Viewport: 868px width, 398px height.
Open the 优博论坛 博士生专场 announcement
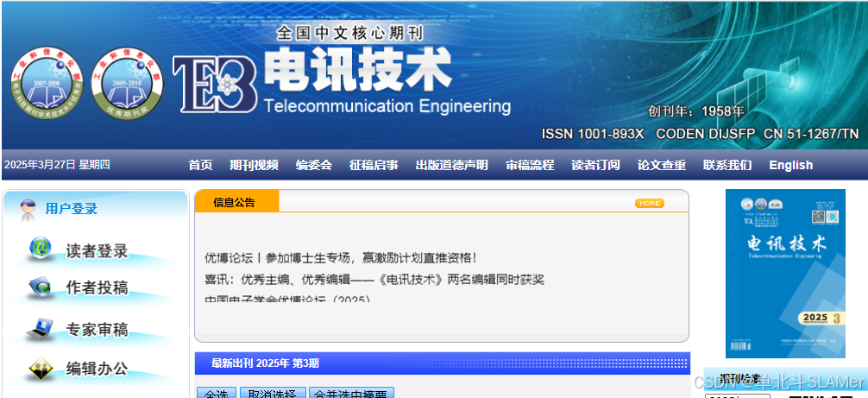click(x=341, y=258)
